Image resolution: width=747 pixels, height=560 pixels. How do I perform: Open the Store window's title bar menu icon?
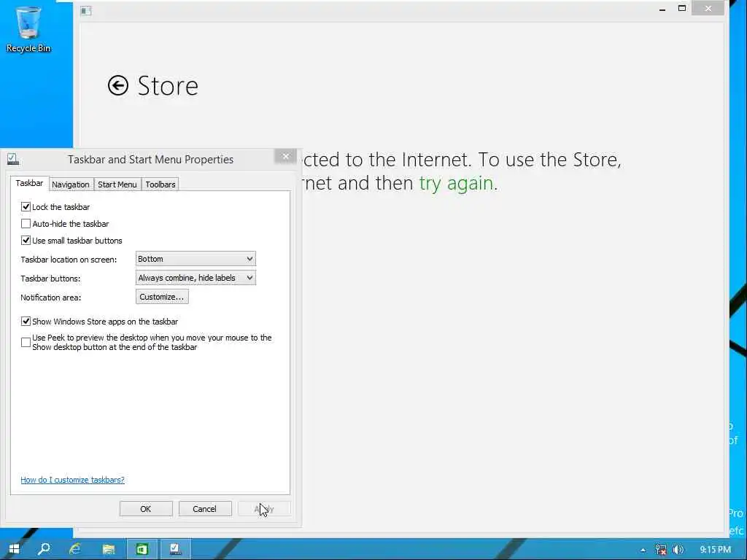click(x=86, y=10)
